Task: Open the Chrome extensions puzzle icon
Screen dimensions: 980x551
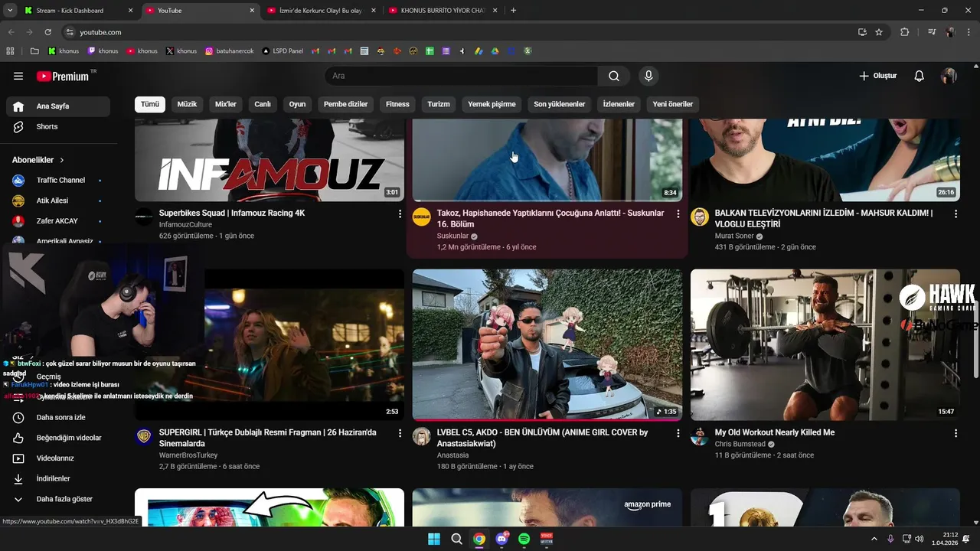Action: 905,32
